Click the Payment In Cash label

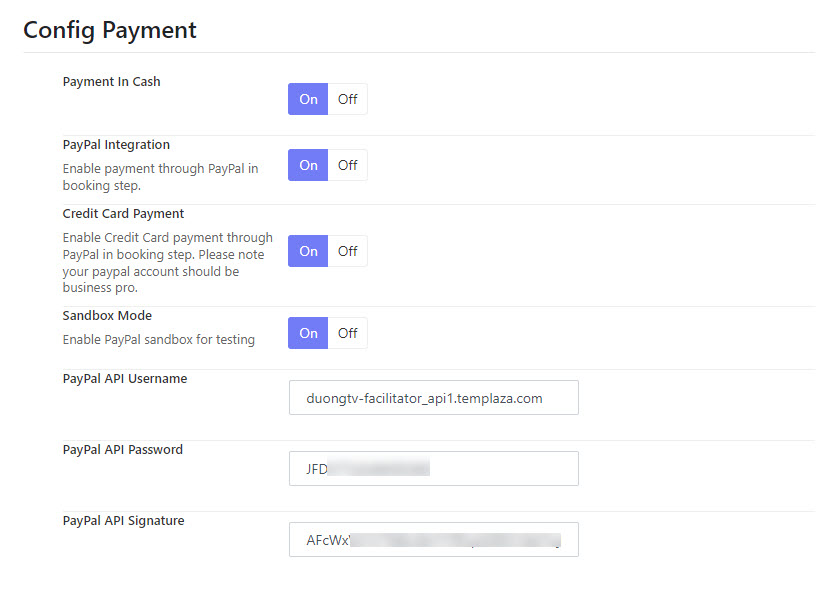click(111, 81)
